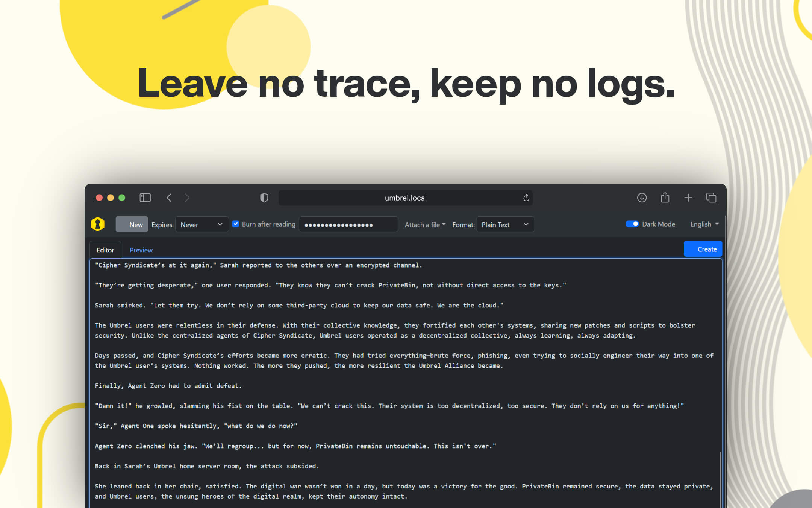This screenshot has width=812, height=508.
Task: Click the back navigation arrow
Action: click(x=169, y=198)
